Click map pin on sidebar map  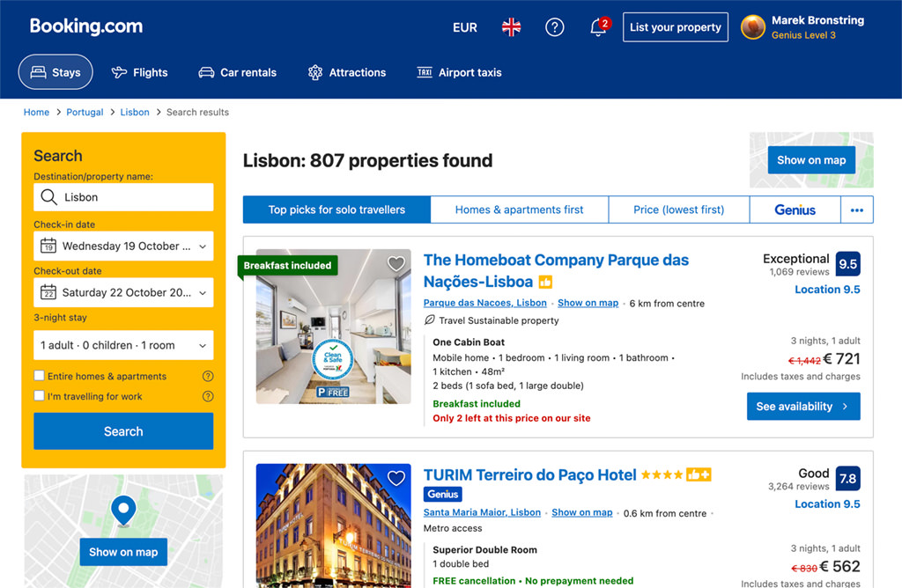(123, 510)
